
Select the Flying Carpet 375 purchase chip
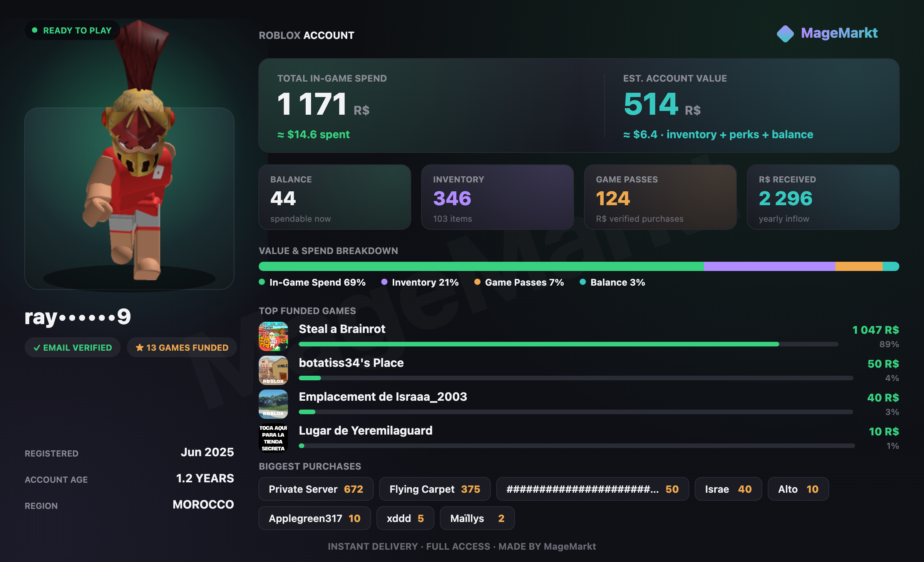435,489
